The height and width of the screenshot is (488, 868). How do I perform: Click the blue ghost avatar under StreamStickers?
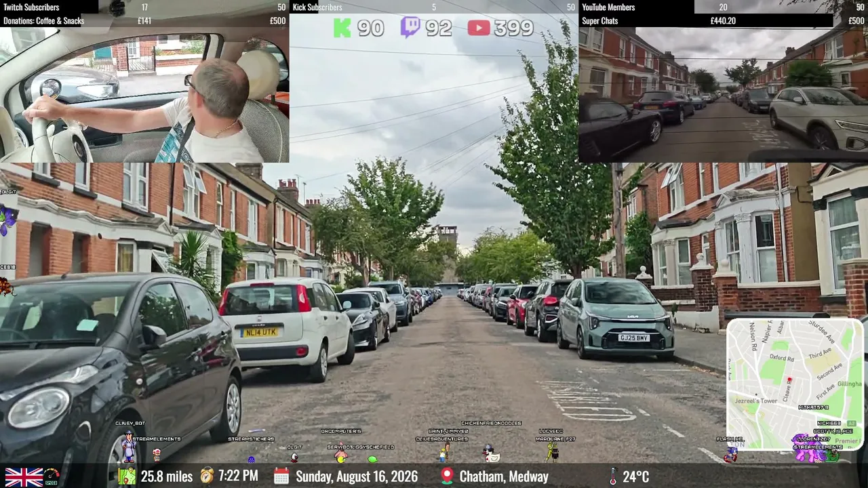coord(251,459)
